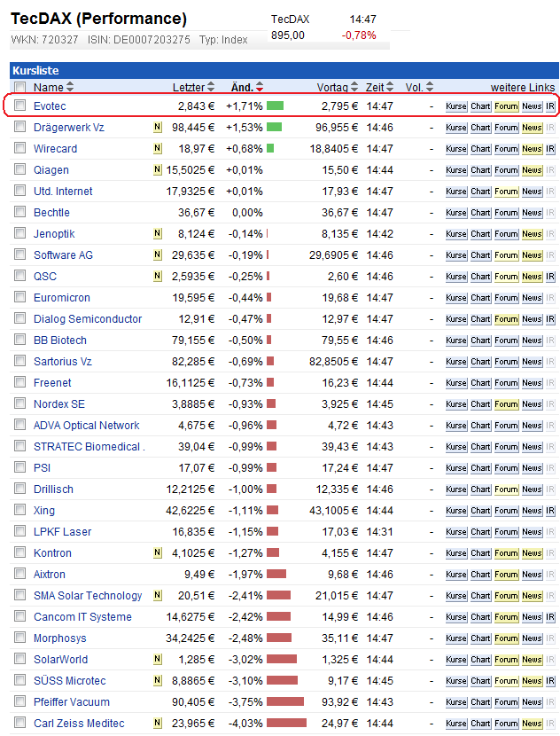Sort list by Letzter column arrows
Image resolution: width=560 pixels, height=736 pixels.
pos(211,87)
